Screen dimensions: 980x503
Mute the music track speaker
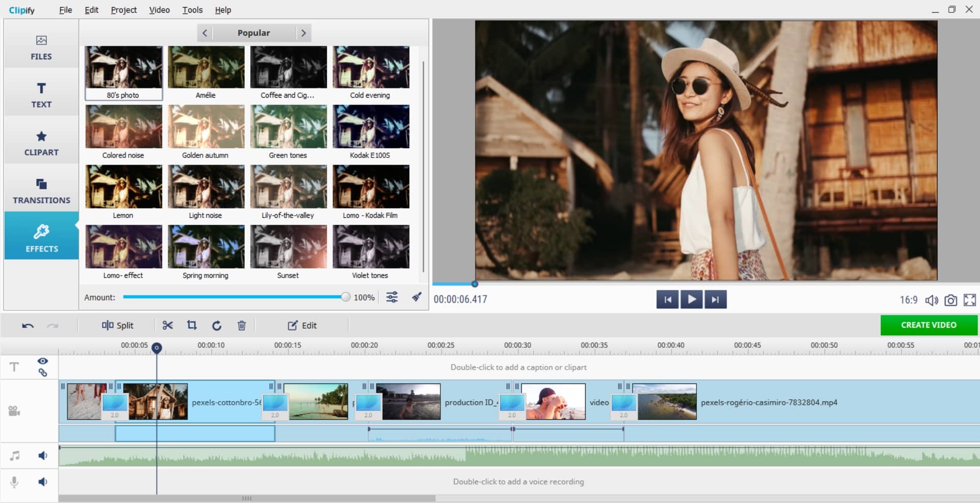tap(43, 455)
